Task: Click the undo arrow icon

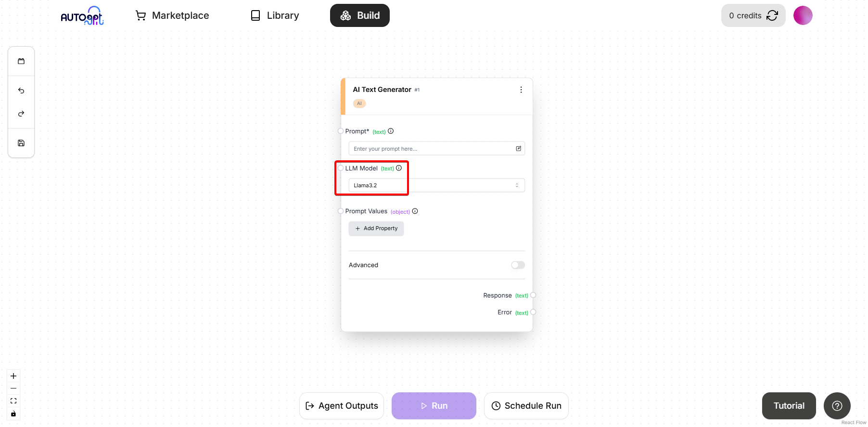Action: (x=21, y=91)
